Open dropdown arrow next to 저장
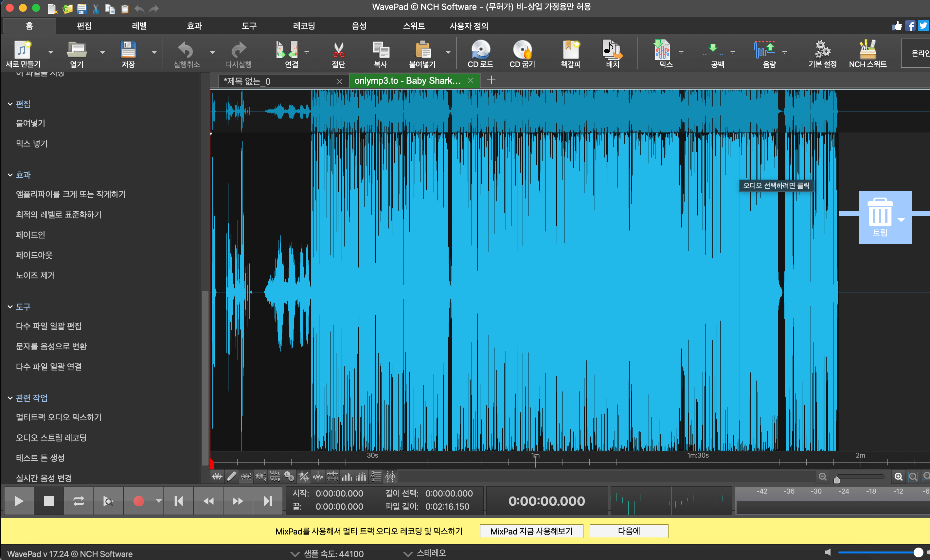The image size is (930, 560). pyautogui.click(x=154, y=52)
